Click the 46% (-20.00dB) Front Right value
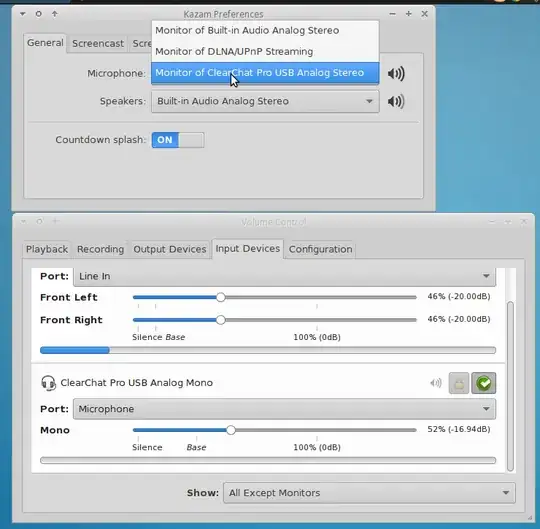 (459, 319)
